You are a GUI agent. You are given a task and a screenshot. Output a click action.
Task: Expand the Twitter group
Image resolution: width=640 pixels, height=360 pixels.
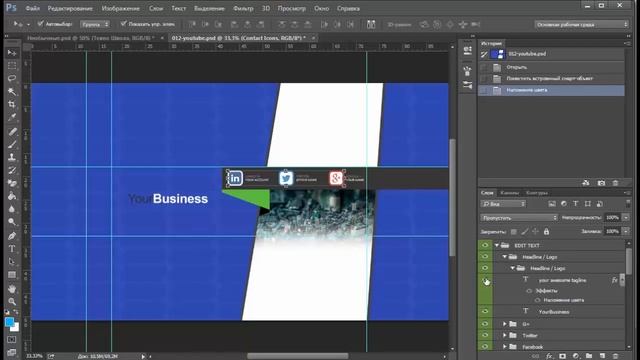(505, 335)
